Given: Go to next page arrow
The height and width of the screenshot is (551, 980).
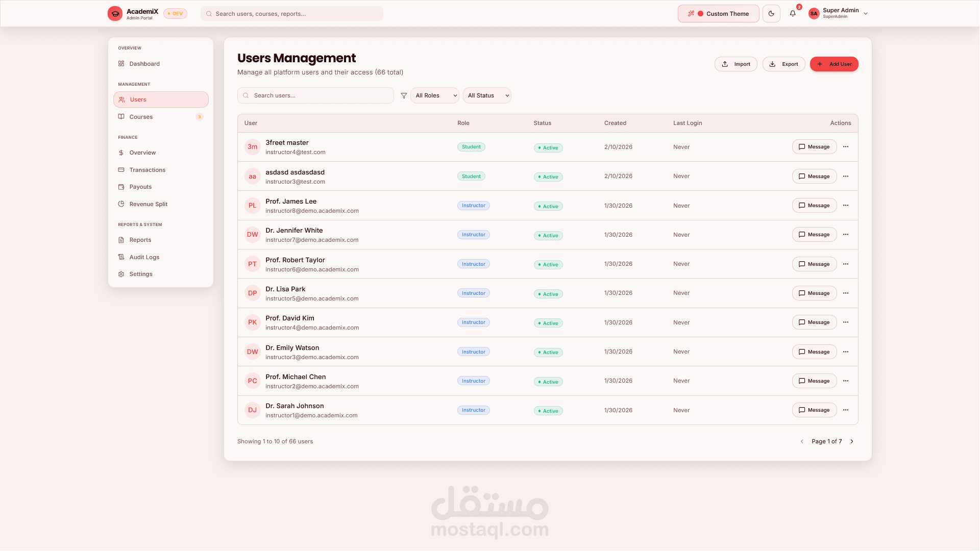Looking at the screenshot, I should 852,441.
